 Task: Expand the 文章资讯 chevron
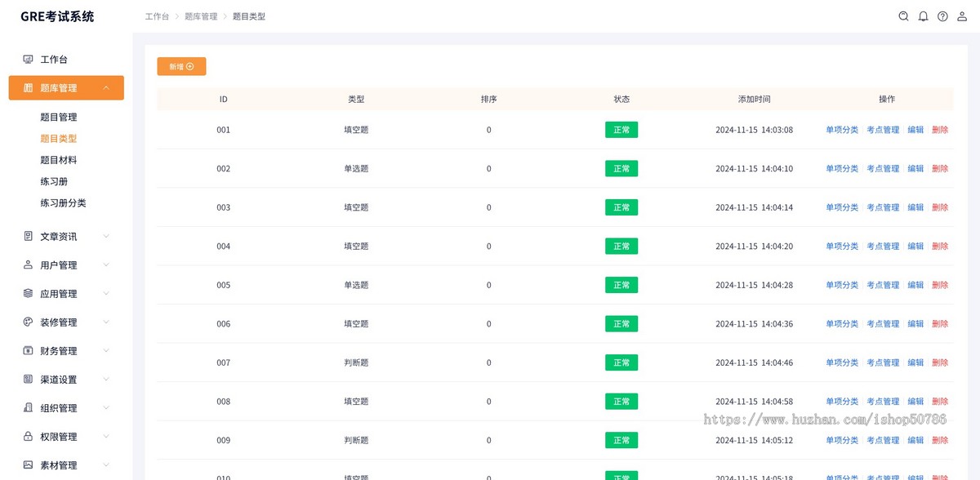click(106, 237)
